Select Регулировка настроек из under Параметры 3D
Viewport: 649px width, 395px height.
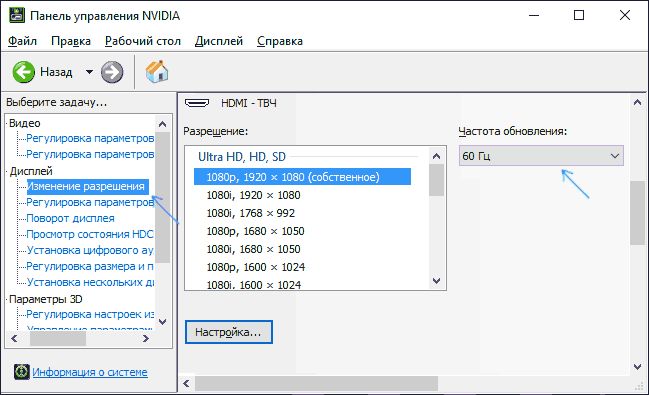pos(90,314)
